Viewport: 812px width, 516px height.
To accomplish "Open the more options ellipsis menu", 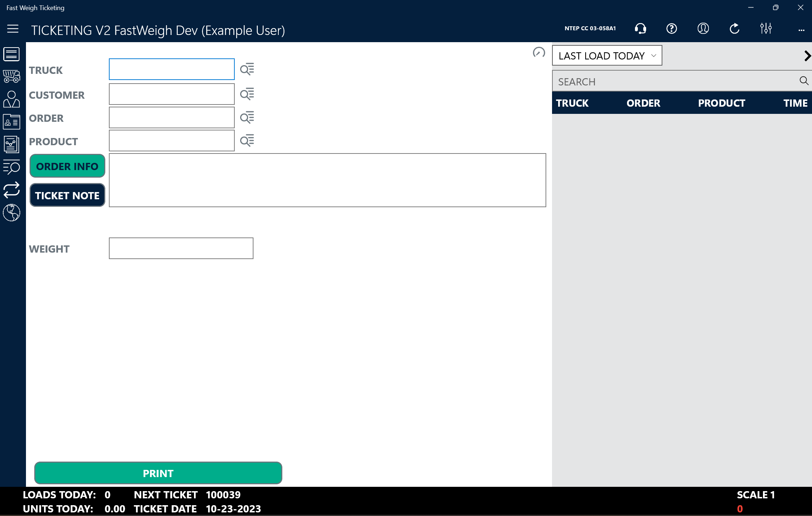I will 801,30.
